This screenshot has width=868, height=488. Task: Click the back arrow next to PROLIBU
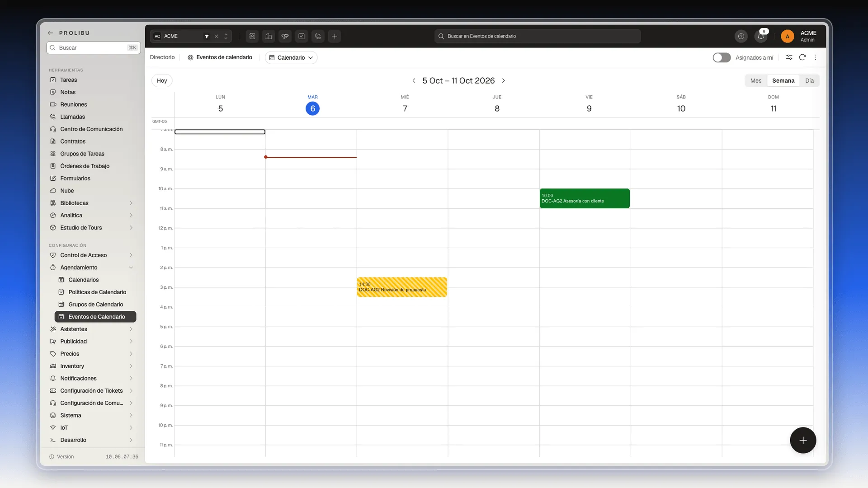coord(50,33)
